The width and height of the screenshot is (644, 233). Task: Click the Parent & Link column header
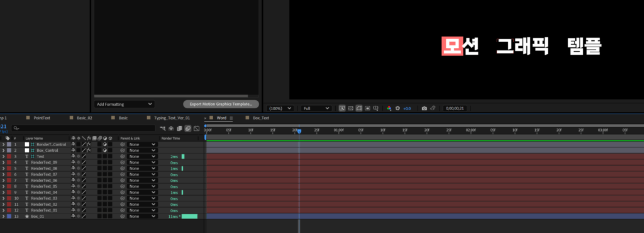(x=130, y=139)
